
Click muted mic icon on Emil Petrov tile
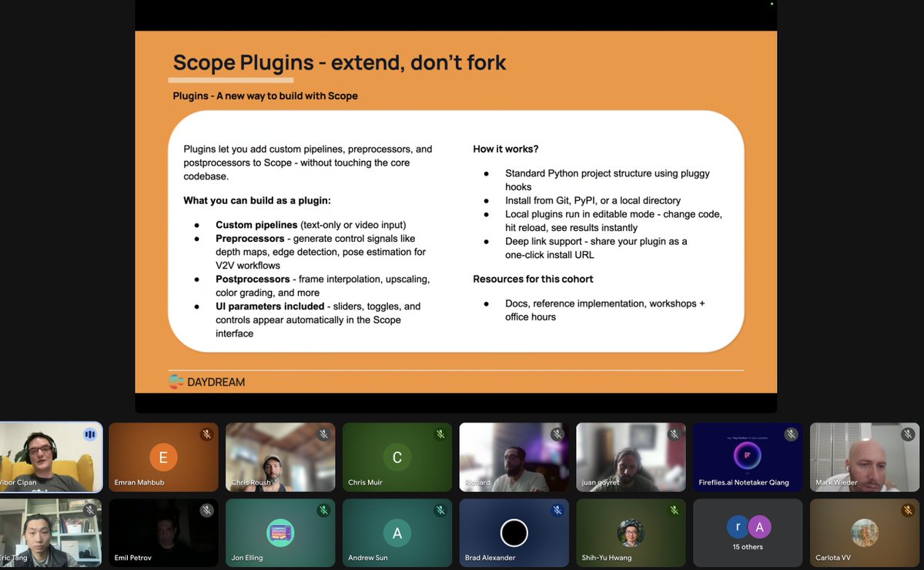(x=206, y=510)
